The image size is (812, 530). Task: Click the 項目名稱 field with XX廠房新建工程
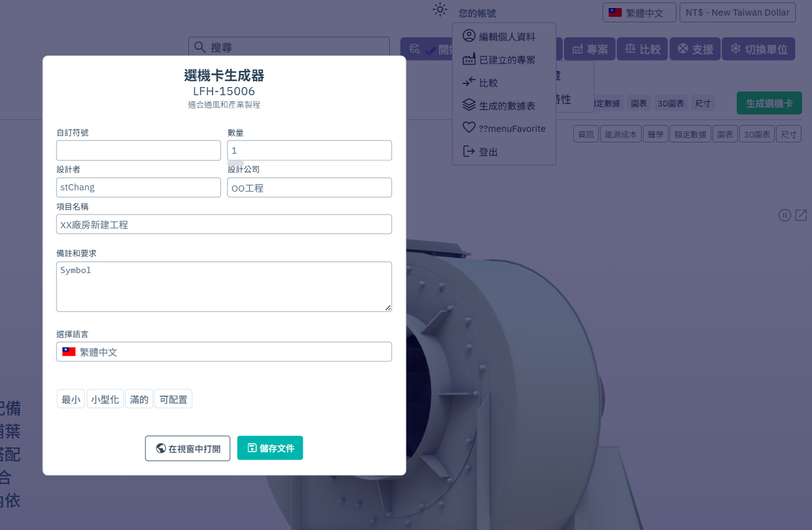pyautogui.click(x=224, y=225)
